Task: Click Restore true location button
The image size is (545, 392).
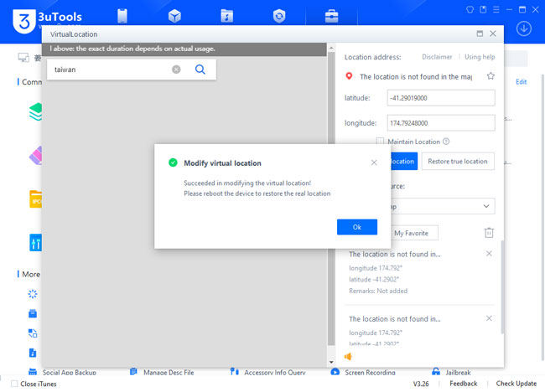Action: coord(458,161)
